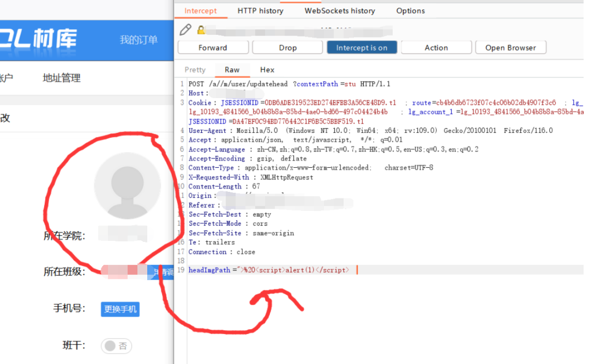Toggle the 班干 switch showing 否
The height and width of the screenshot is (364, 589).
click(117, 346)
